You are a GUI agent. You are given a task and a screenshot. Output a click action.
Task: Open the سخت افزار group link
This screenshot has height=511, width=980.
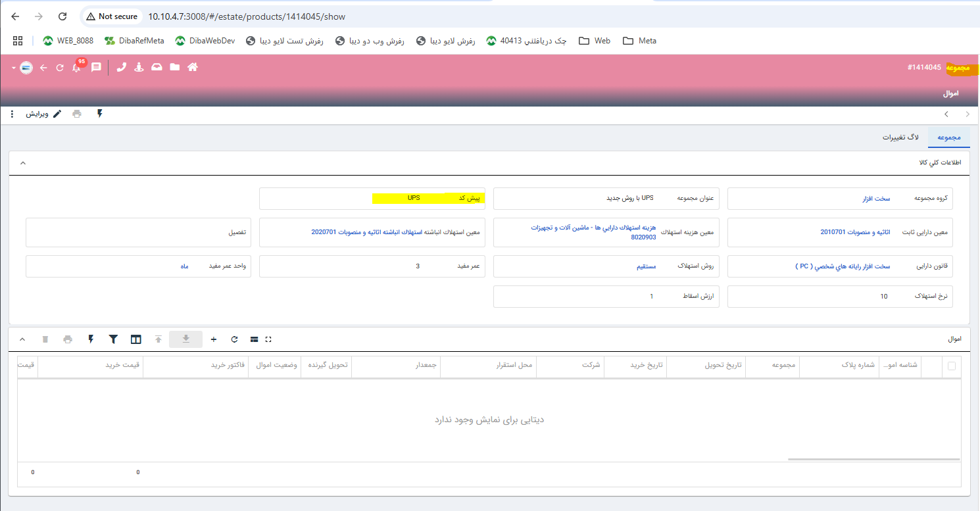tap(876, 198)
